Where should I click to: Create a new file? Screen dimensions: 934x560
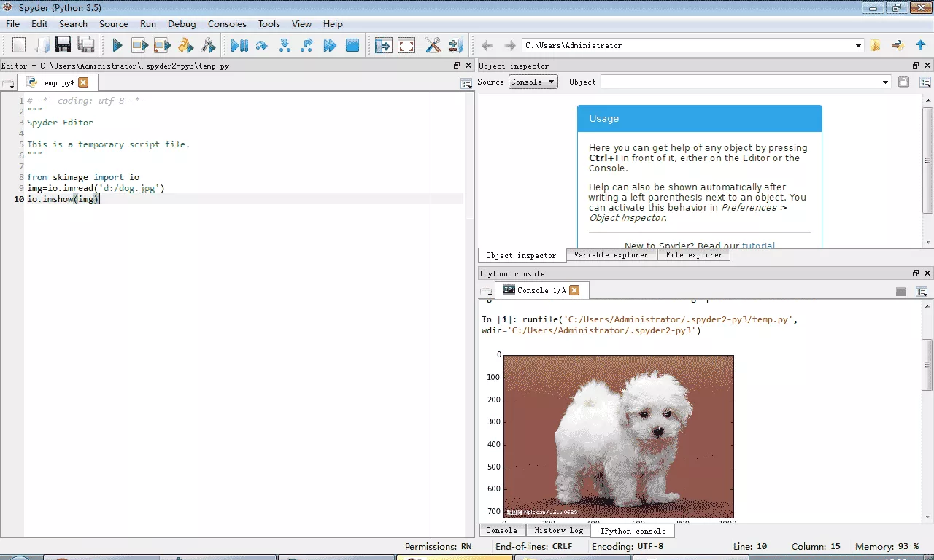point(18,45)
